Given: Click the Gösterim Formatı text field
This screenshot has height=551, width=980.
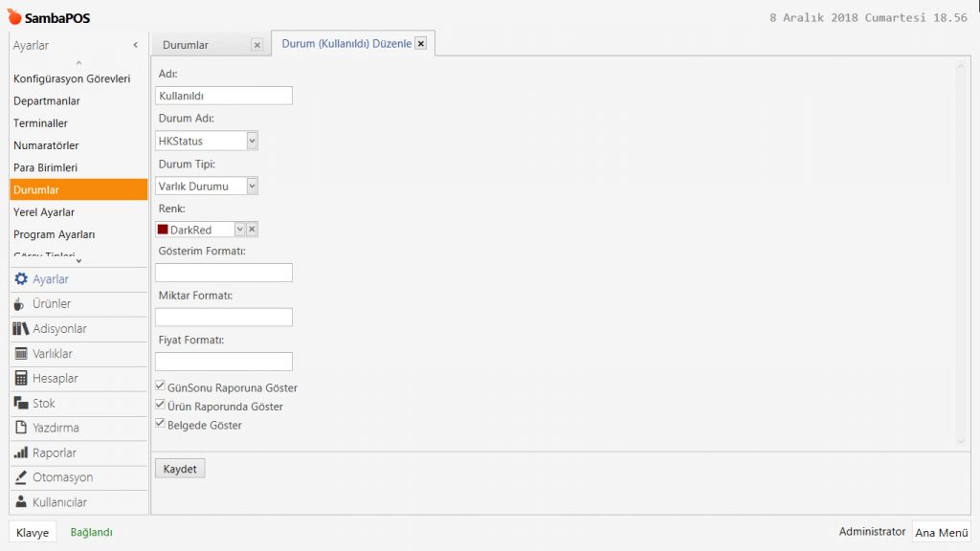Looking at the screenshot, I should [223, 273].
